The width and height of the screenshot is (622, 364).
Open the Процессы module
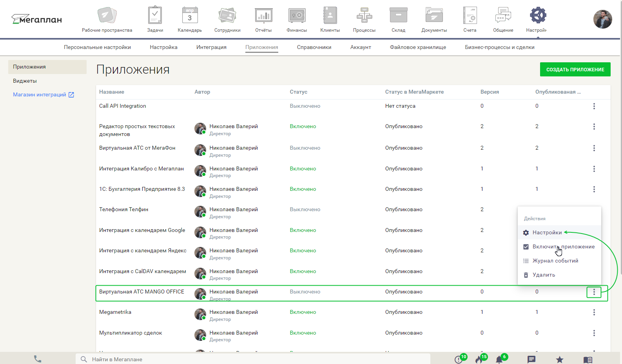pos(364,20)
